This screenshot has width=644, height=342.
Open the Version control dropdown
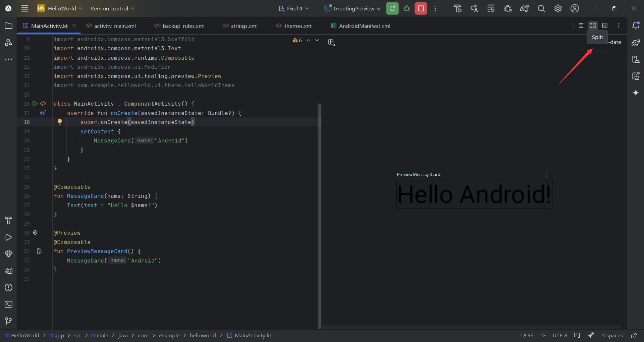(112, 8)
